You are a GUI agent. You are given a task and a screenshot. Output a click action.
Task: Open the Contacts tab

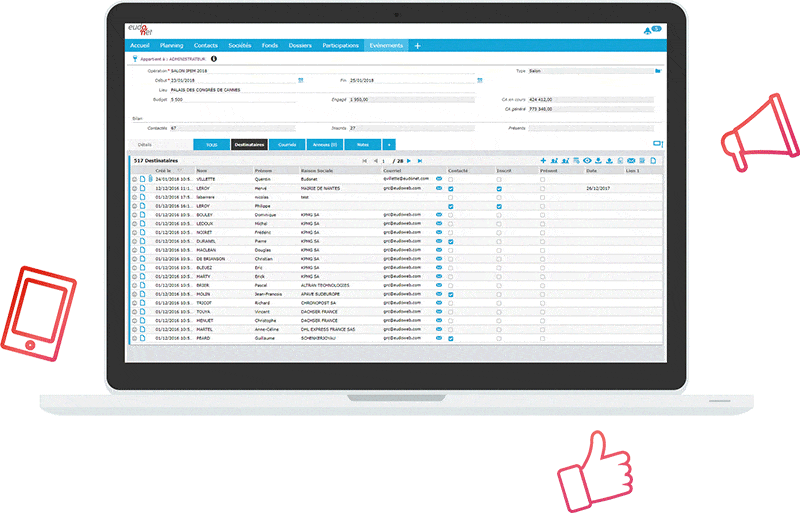click(206, 45)
